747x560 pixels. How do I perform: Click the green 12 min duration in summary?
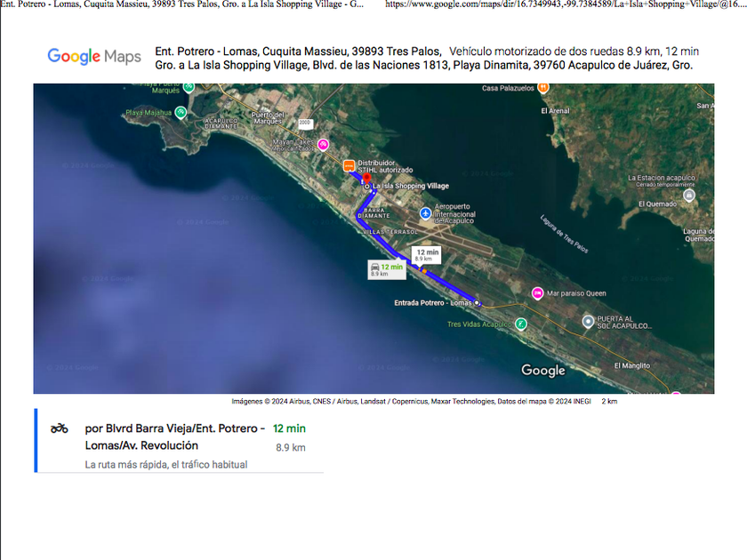[x=289, y=428]
